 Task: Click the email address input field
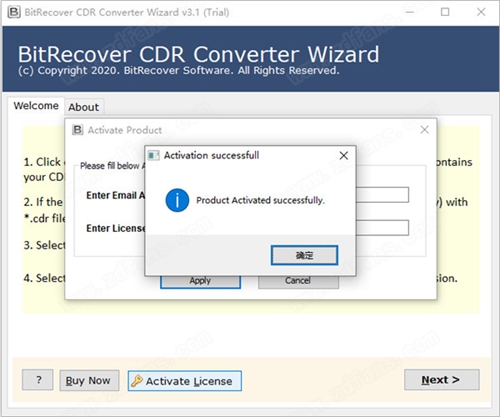[x=382, y=195]
